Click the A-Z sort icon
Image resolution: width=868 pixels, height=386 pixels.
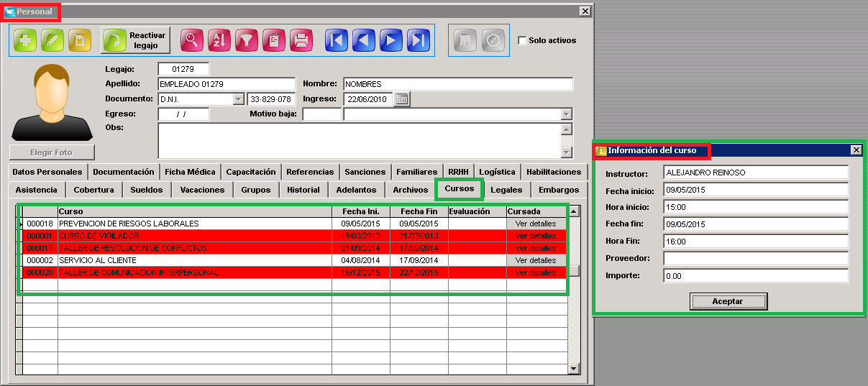(219, 40)
